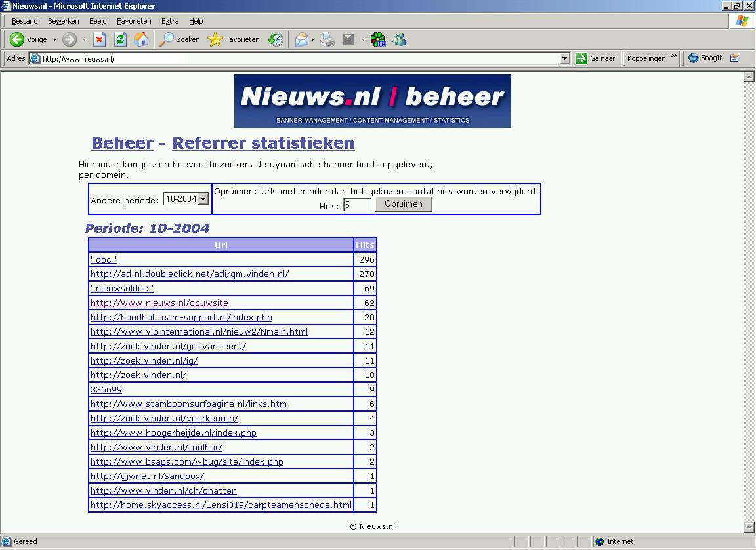Open the Bestand menu
The width and height of the screenshot is (756, 550).
(24, 21)
